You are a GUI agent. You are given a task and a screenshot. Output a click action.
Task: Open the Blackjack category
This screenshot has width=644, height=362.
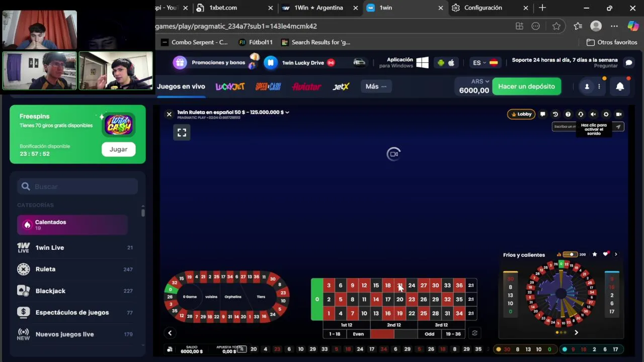(x=75, y=291)
